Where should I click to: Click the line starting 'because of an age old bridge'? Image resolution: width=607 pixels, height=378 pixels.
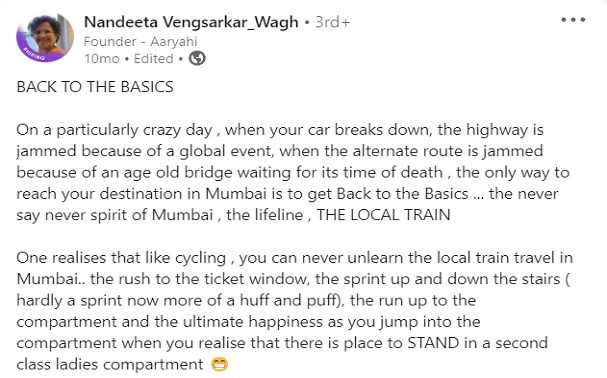click(x=293, y=172)
